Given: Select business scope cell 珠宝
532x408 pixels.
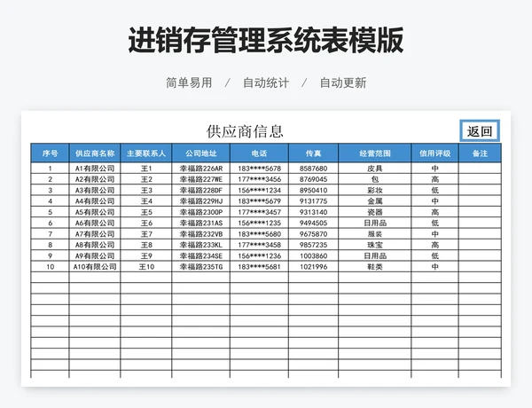Looking at the screenshot, I should click(x=375, y=245).
